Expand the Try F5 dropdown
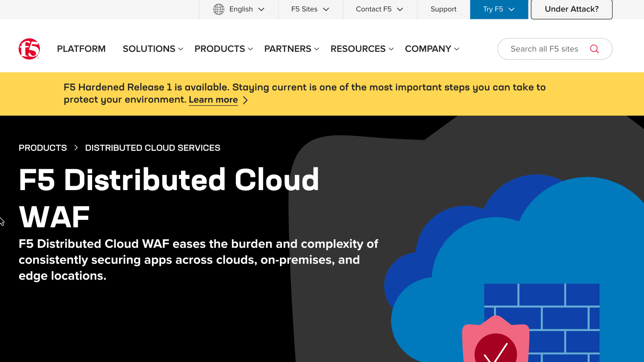Screen dimensions: 644x362 [x=499, y=9]
